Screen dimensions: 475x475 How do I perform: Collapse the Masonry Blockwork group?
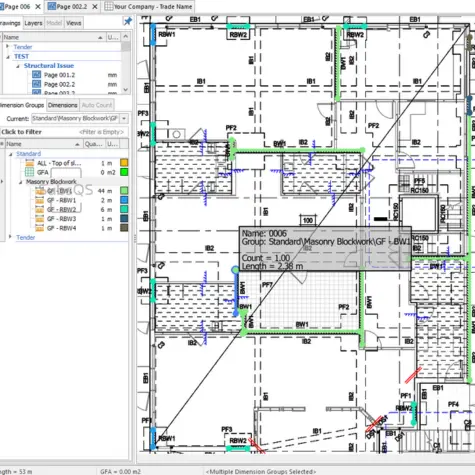pos(20,182)
